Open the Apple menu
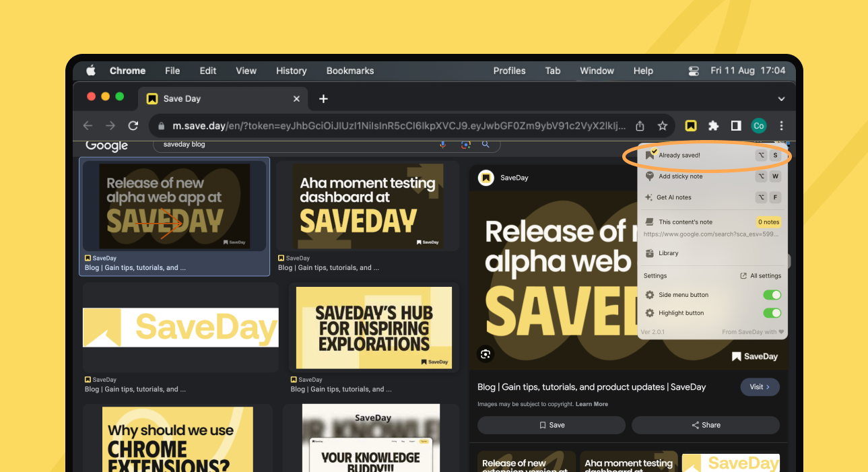This screenshot has width=868, height=472. [91, 71]
